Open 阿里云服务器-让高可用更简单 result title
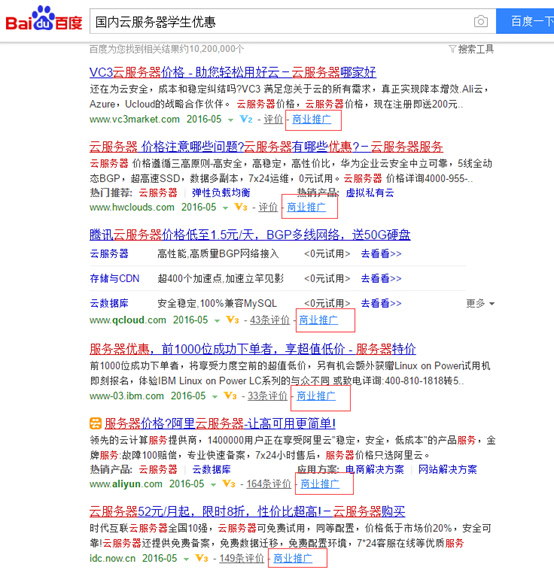The height and width of the screenshot is (570, 554). pyautogui.click(x=220, y=424)
